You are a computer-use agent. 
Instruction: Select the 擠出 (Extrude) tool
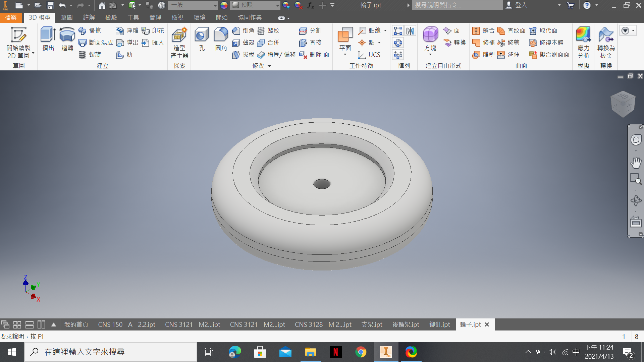(x=48, y=39)
